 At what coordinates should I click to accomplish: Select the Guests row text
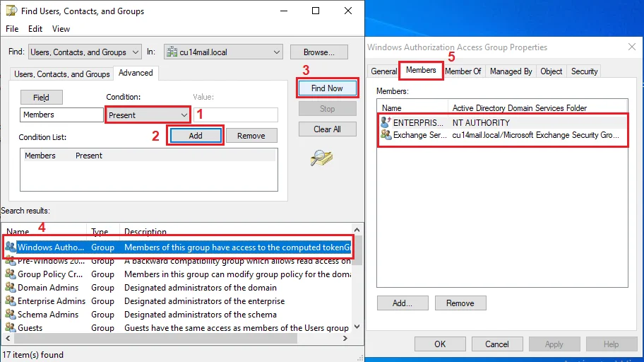tap(30, 328)
